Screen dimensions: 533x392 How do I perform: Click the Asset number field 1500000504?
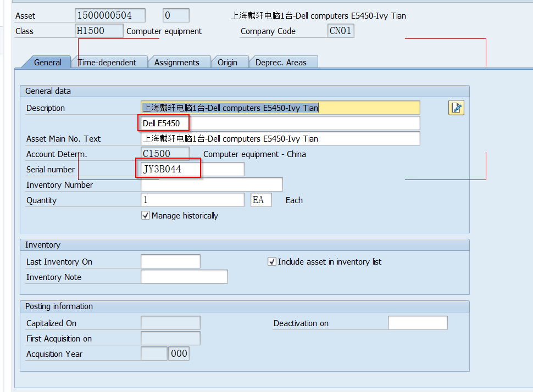110,15
